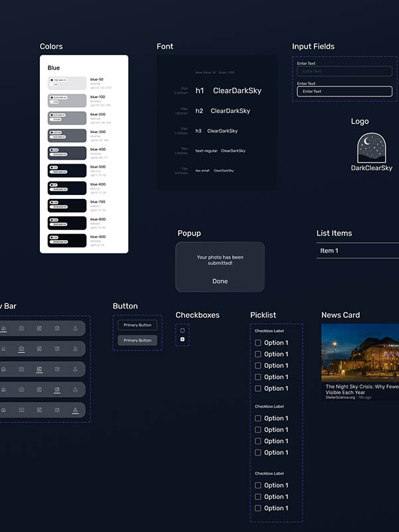This screenshot has width=399, height=532.
Task: Click the blue-800 label text
Action: click(x=98, y=219)
